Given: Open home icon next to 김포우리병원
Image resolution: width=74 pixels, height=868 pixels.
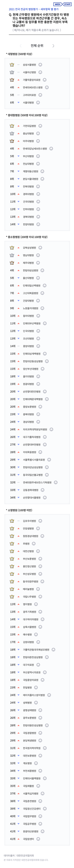Looking at the screenshot, I should coord(40,521).
